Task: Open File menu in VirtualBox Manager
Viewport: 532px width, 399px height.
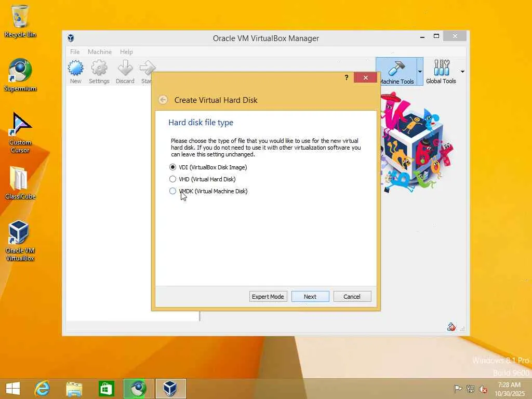Action: 75,52
